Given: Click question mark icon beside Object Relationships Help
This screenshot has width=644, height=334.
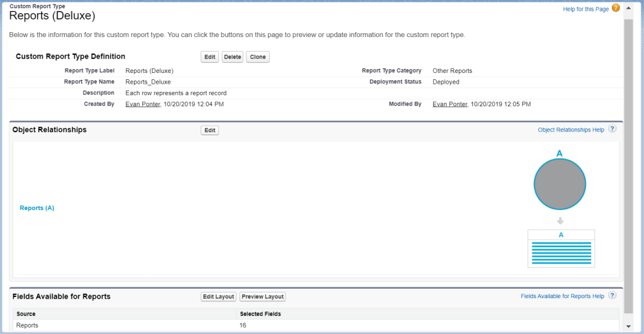Looking at the screenshot, I should coord(612,130).
